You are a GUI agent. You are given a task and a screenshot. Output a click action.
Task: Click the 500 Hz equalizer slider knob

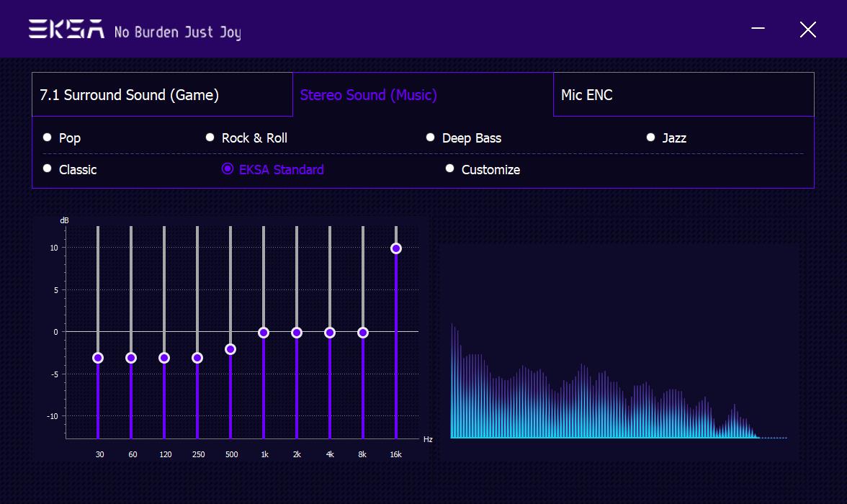point(230,349)
